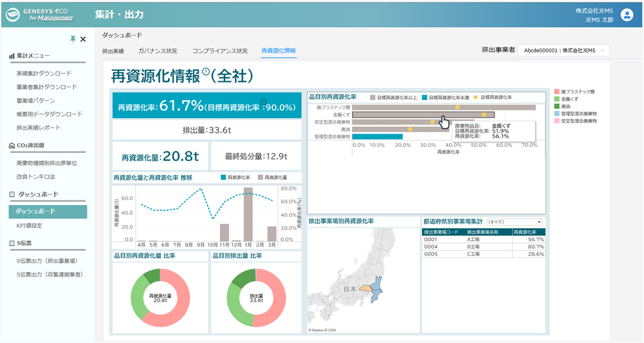
Task: Open the 排出事業者 dropdown
Action: point(563,50)
